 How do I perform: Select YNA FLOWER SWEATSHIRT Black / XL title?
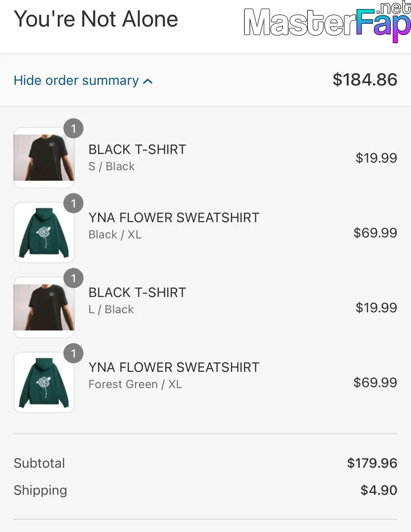point(174,218)
